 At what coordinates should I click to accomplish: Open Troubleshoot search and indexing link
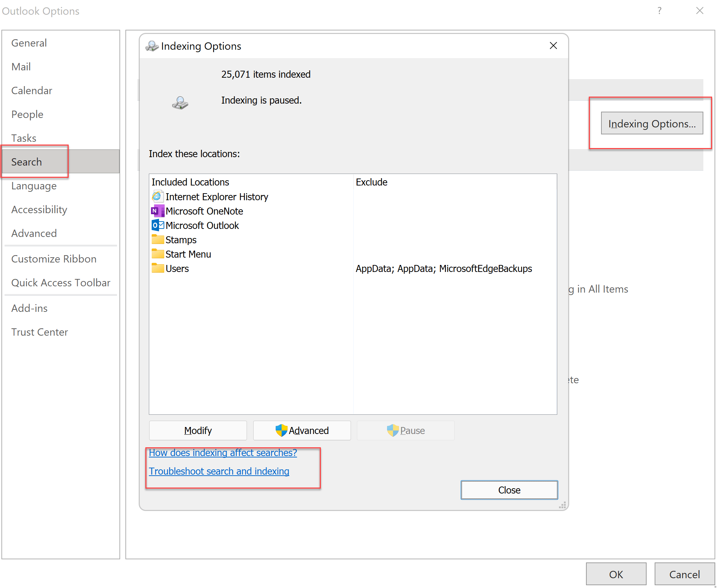tap(219, 471)
